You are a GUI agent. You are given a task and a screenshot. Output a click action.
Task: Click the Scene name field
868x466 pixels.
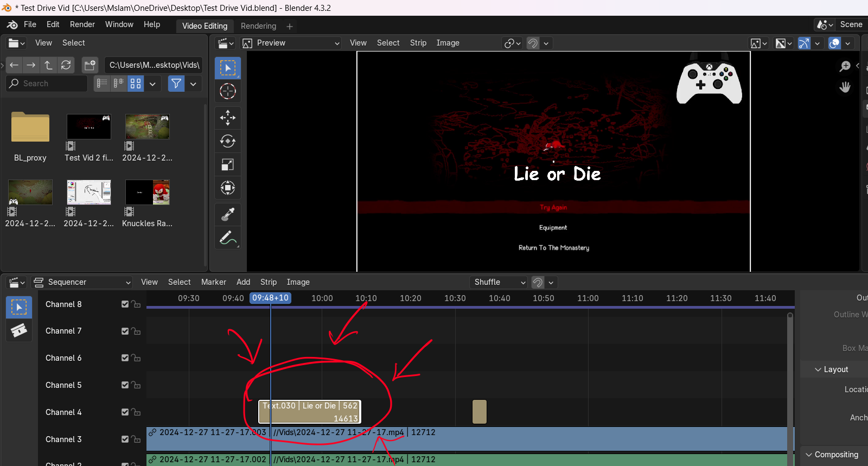pyautogui.click(x=851, y=24)
